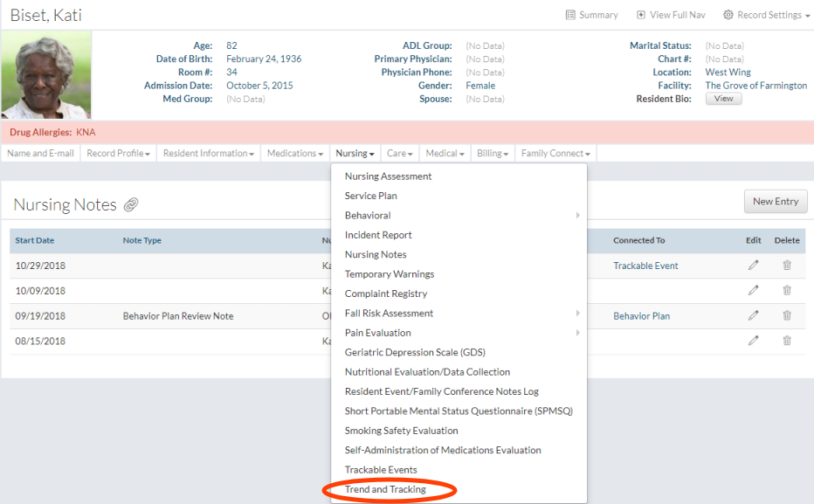Delete the 10/29/2018 nursing note via trash icon
The width and height of the screenshot is (814, 504).
pyautogui.click(x=787, y=266)
